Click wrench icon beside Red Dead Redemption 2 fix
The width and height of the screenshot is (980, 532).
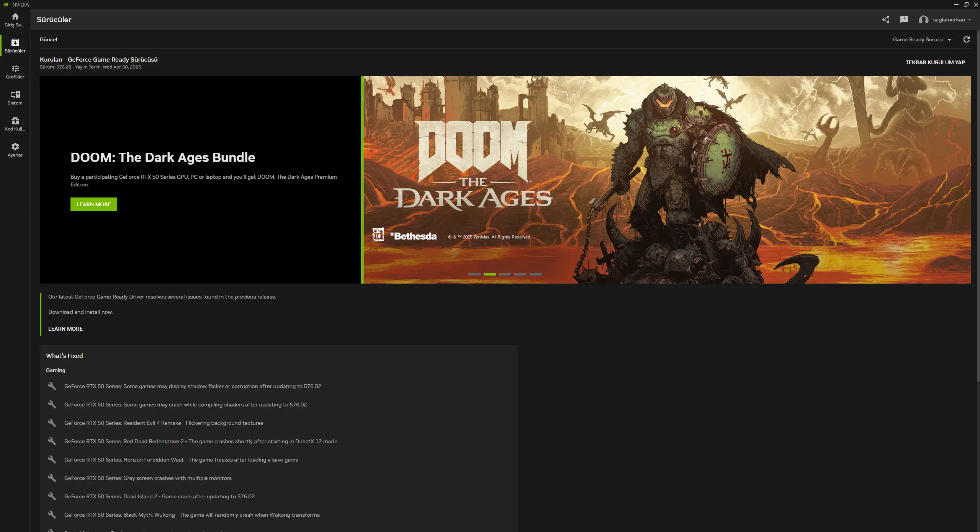(x=52, y=441)
